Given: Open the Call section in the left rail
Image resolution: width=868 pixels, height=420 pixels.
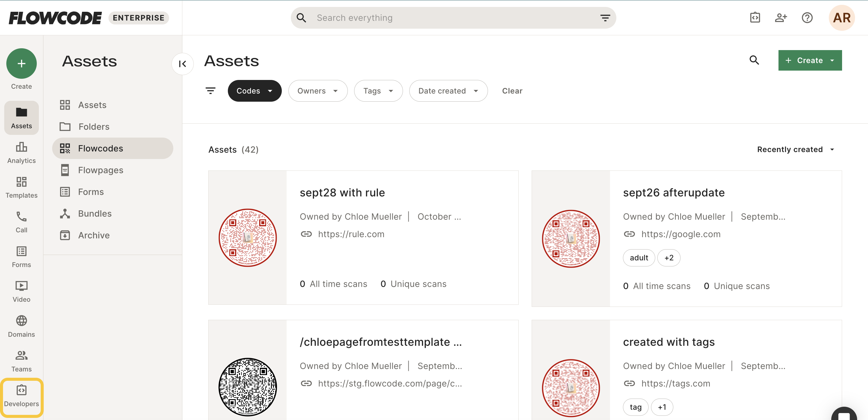Looking at the screenshot, I should point(21,222).
